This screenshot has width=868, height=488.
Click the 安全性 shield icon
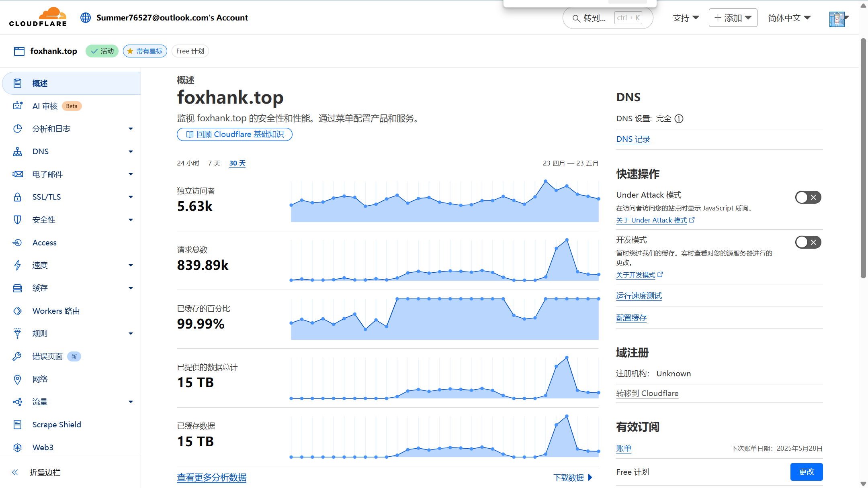pos(17,220)
